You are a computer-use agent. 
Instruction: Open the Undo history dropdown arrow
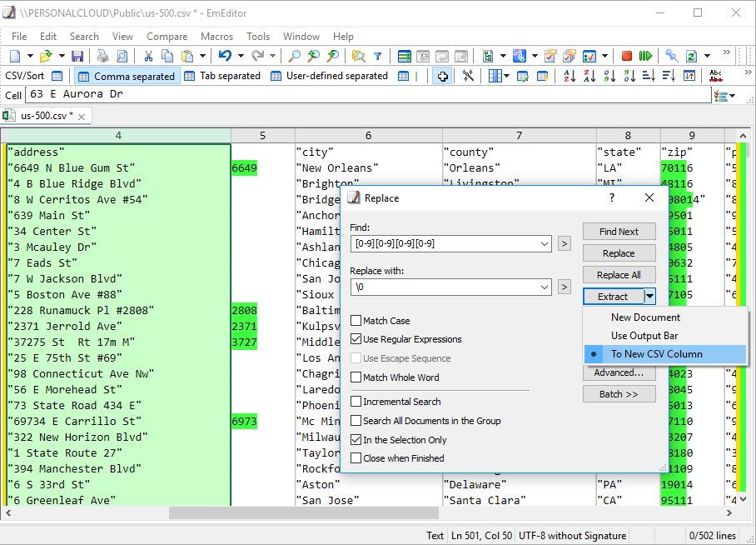(241, 56)
